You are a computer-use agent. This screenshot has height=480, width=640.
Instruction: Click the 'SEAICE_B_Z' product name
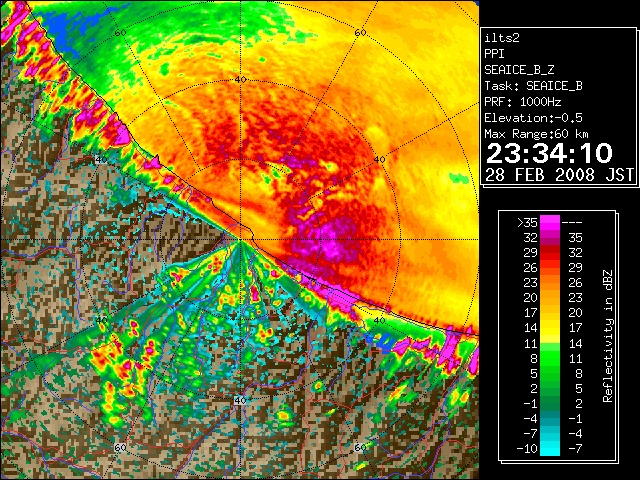(519, 70)
